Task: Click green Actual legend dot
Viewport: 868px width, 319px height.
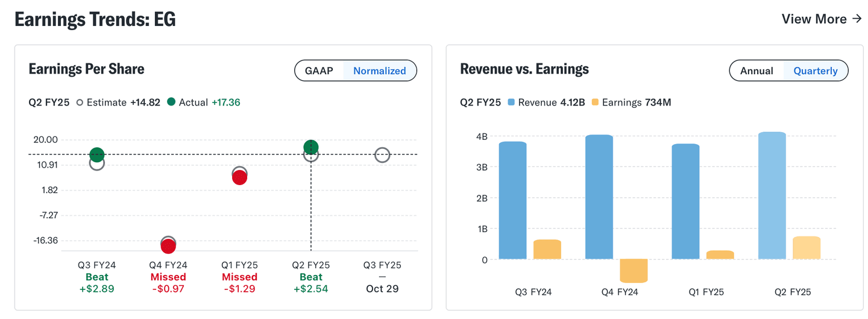Action: point(171,102)
